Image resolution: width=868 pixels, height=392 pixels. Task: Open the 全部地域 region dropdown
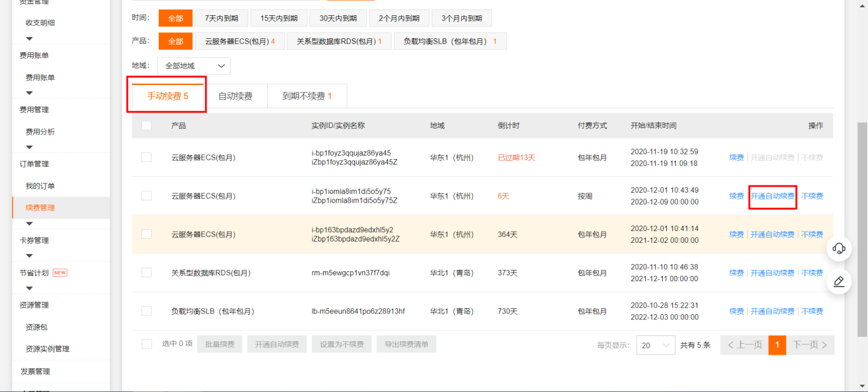pyautogui.click(x=194, y=66)
